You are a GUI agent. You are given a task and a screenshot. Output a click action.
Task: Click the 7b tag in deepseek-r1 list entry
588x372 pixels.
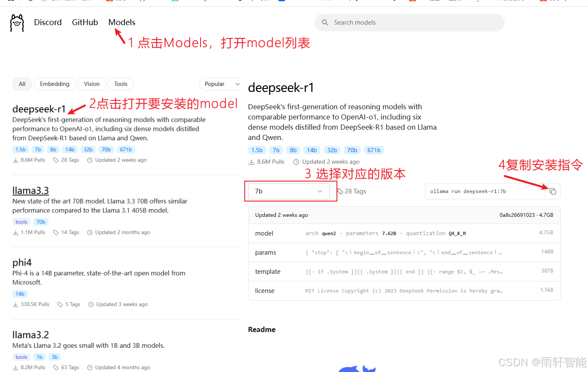click(x=38, y=149)
